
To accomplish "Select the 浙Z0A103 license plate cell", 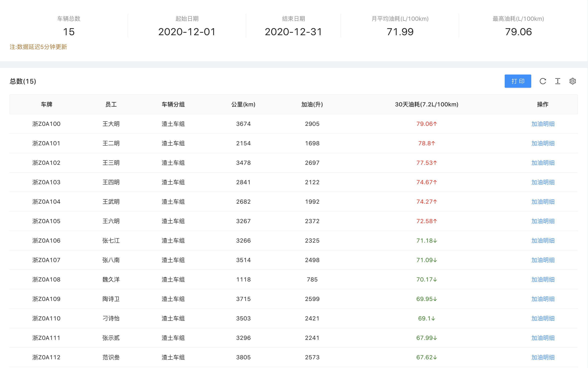I will 46,182.
